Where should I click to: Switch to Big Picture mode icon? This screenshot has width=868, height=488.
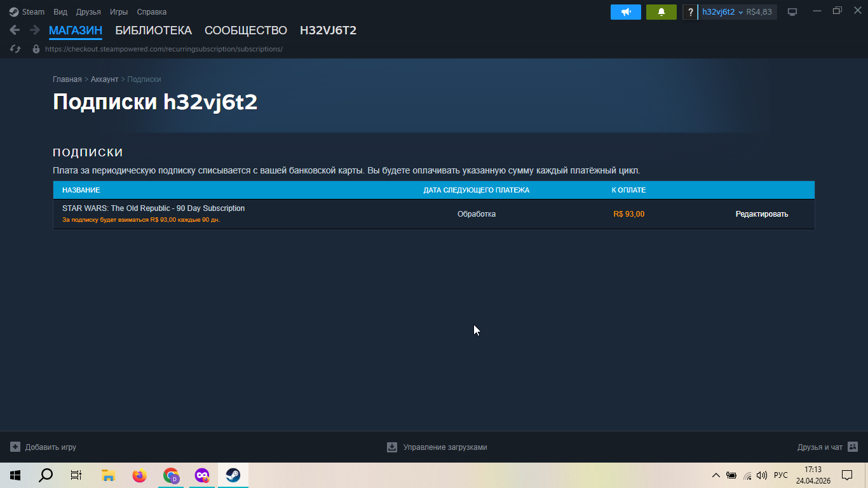[x=792, y=12]
